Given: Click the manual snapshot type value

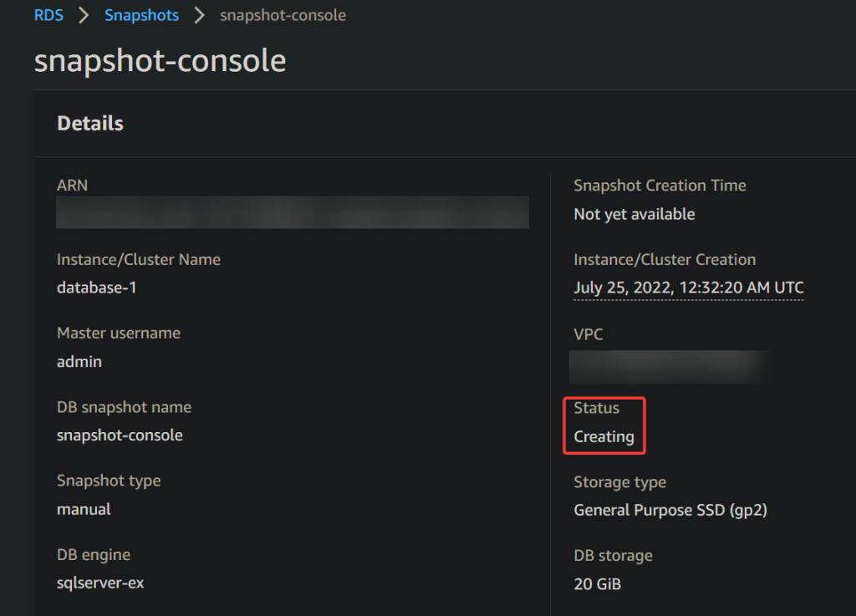Looking at the screenshot, I should 84,510.
